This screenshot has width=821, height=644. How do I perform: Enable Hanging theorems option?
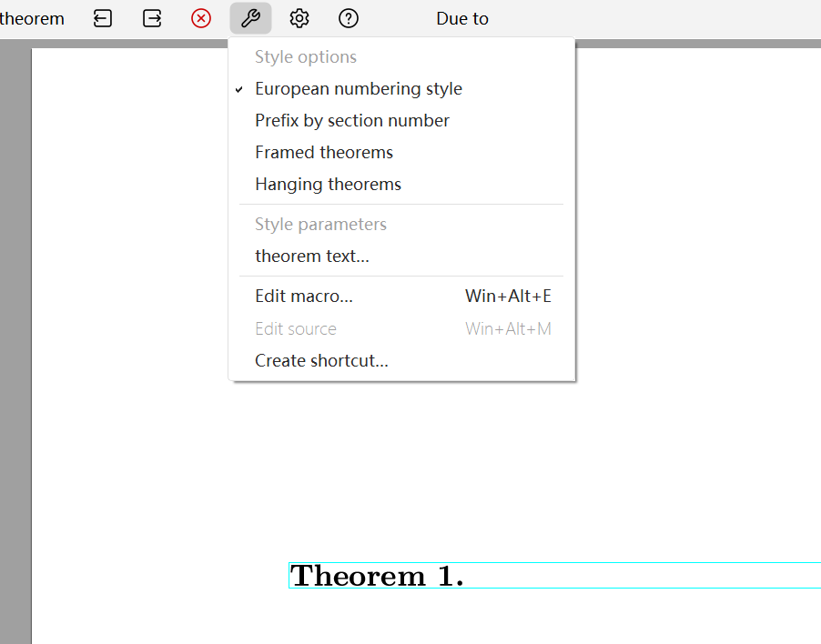[x=328, y=185]
